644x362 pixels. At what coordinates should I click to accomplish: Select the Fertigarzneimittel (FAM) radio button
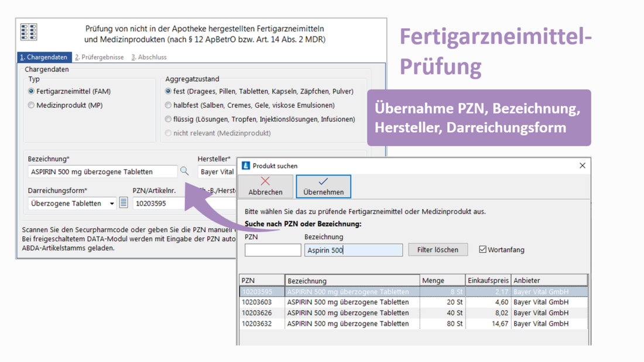tap(32, 91)
